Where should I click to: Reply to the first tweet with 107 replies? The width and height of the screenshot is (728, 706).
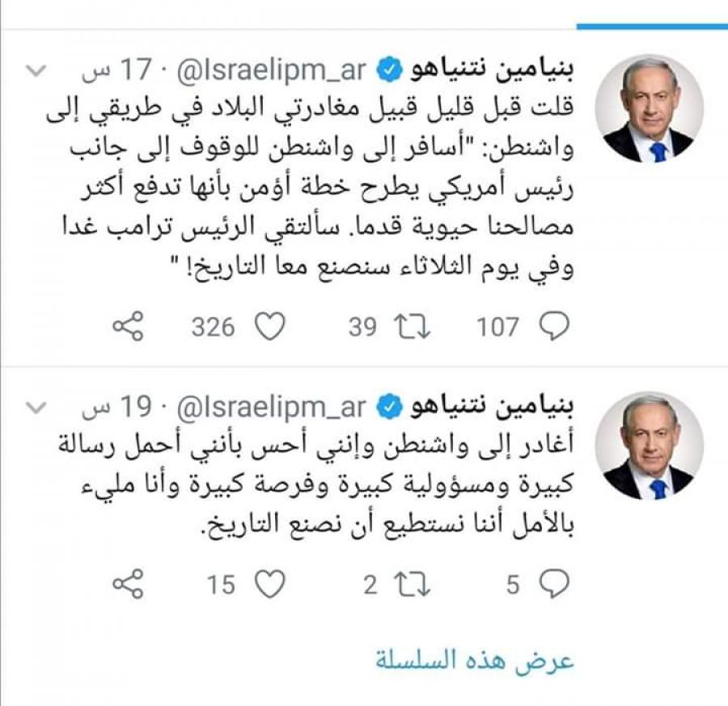point(554,327)
